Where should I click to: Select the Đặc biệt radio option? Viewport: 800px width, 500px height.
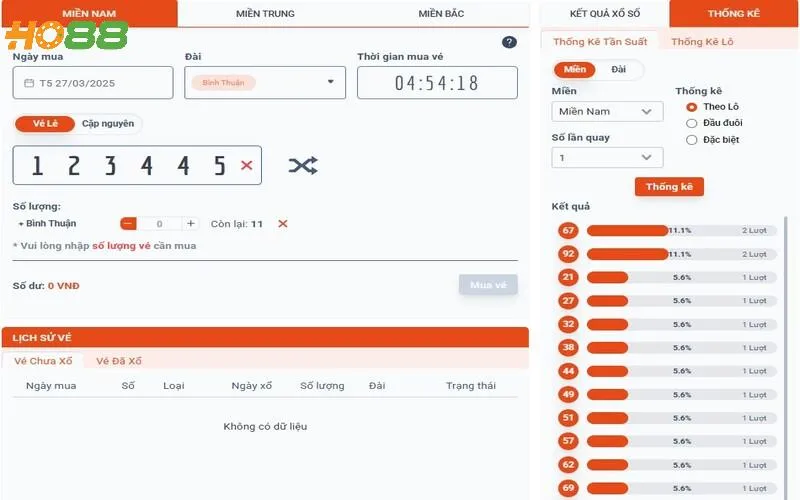click(692, 140)
